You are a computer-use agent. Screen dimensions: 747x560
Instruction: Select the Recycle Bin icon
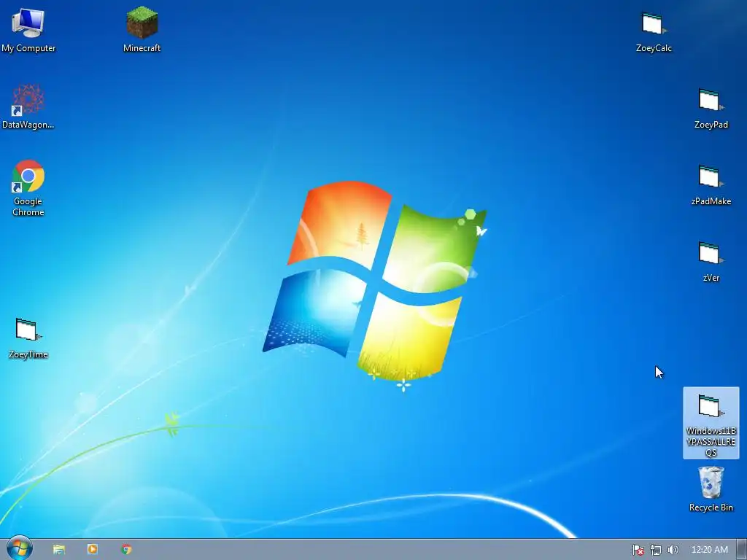point(711,489)
